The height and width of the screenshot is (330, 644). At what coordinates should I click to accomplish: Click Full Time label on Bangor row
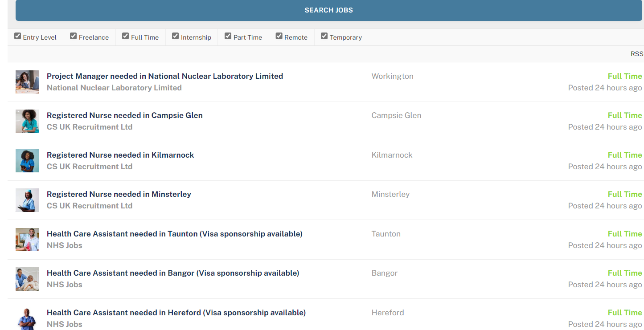[x=625, y=273]
